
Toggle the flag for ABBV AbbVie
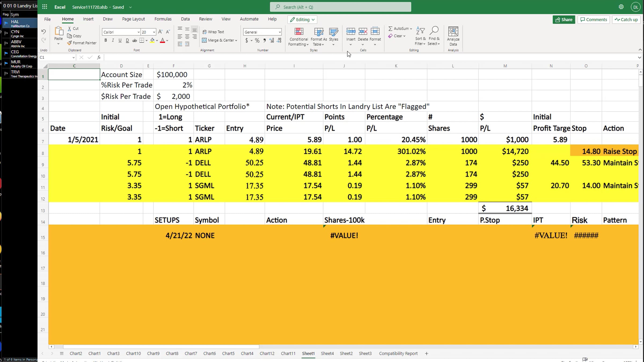pyautogui.click(x=6, y=43)
